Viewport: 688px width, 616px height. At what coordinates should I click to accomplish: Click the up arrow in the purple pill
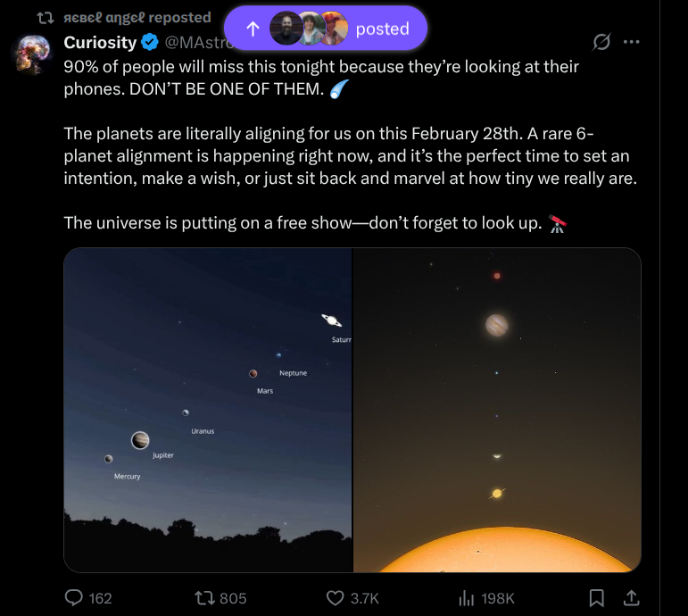(x=253, y=29)
